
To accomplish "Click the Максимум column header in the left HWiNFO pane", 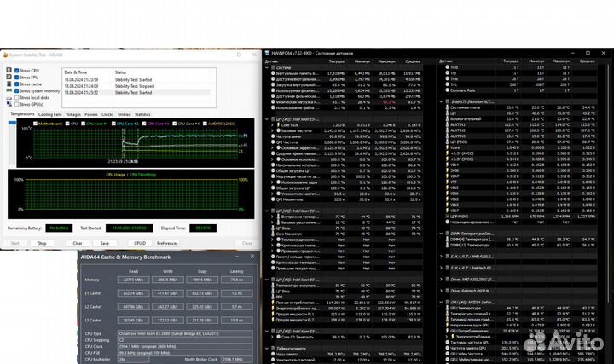I will pos(386,61).
